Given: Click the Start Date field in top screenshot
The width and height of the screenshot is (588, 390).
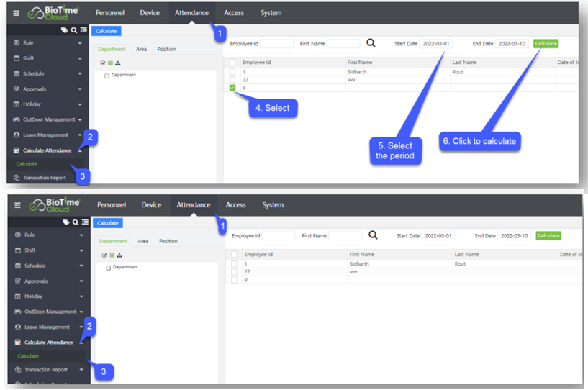Looking at the screenshot, I should click(x=436, y=44).
